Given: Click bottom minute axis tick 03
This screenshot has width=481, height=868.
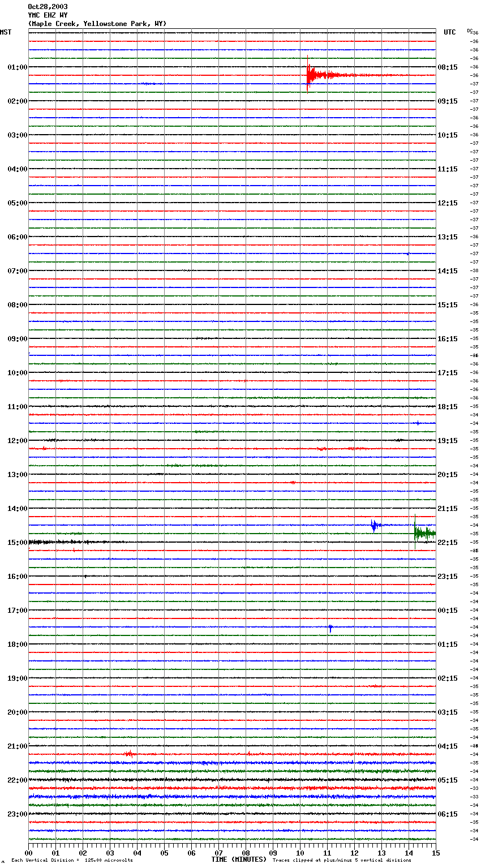Looking at the screenshot, I should tap(110, 853).
